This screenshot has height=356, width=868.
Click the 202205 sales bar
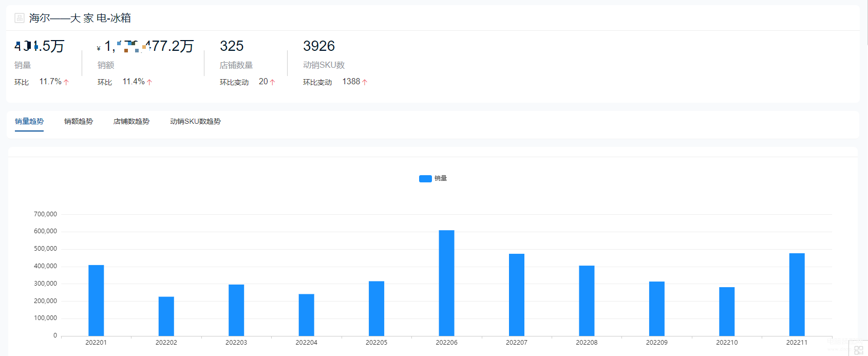click(x=376, y=309)
